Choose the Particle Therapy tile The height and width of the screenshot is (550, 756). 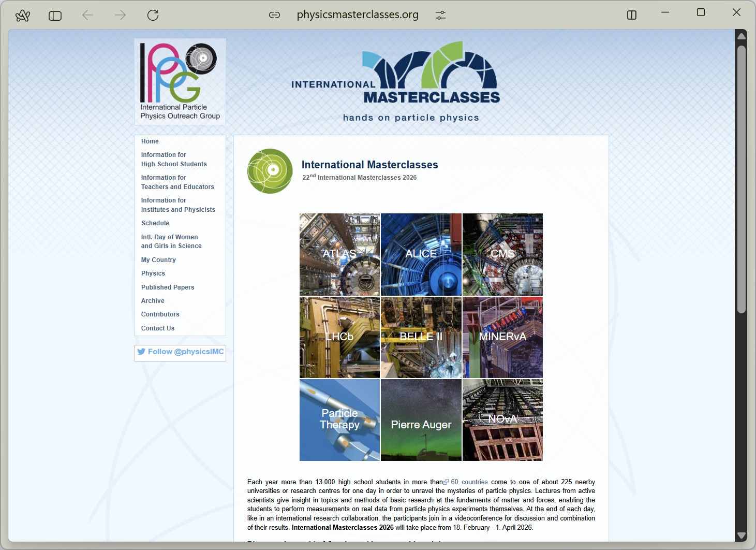pos(339,420)
